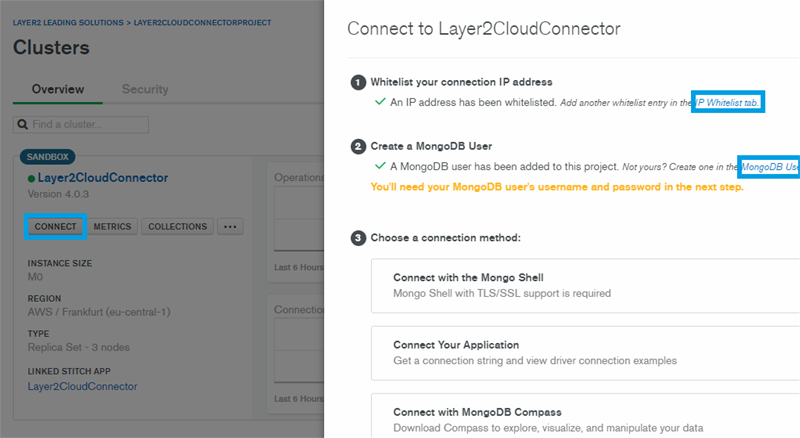This screenshot has height=438, width=800.
Task: Choose Connect with MongoDB Compass option
Action: (x=585, y=416)
